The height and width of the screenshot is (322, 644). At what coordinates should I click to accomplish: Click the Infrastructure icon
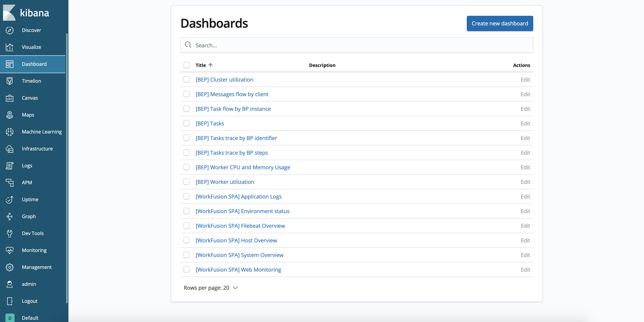(x=9, y=149)
